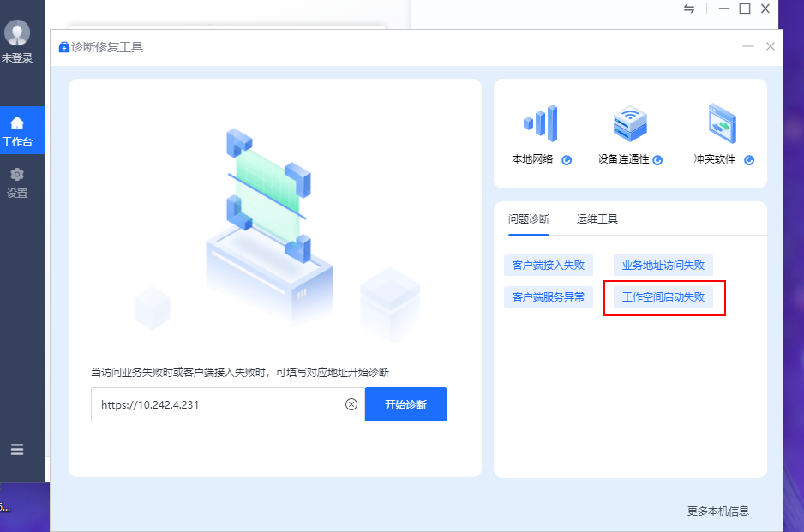Select the 客户端接入失败 diagnosis option
804x532 pixels.
[x=549, y=266]
